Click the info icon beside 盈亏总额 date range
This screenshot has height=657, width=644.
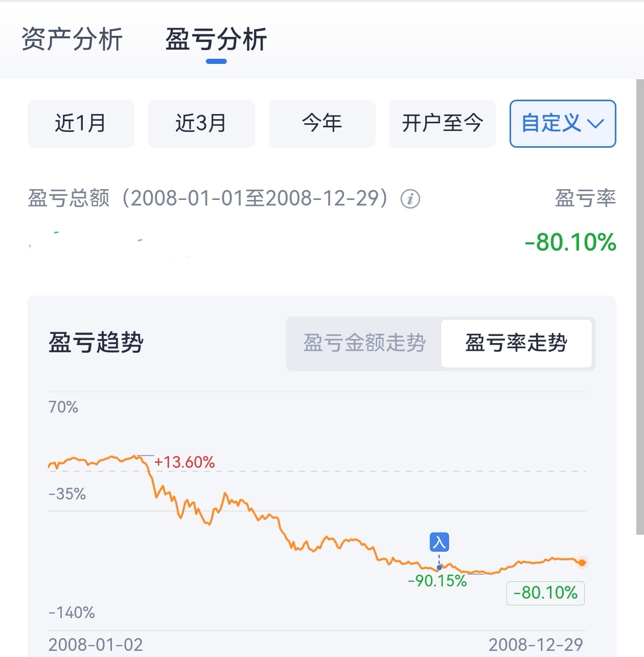click(x=410, y=198)
